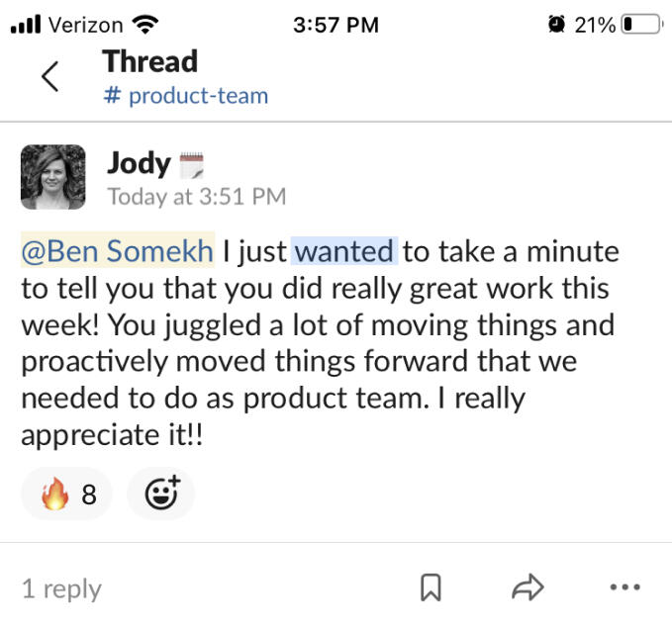Tap the 3:57 PM status bar clock
Viewport: 672px width, 629px height.
pyautogui.click(x=336, y=25)
